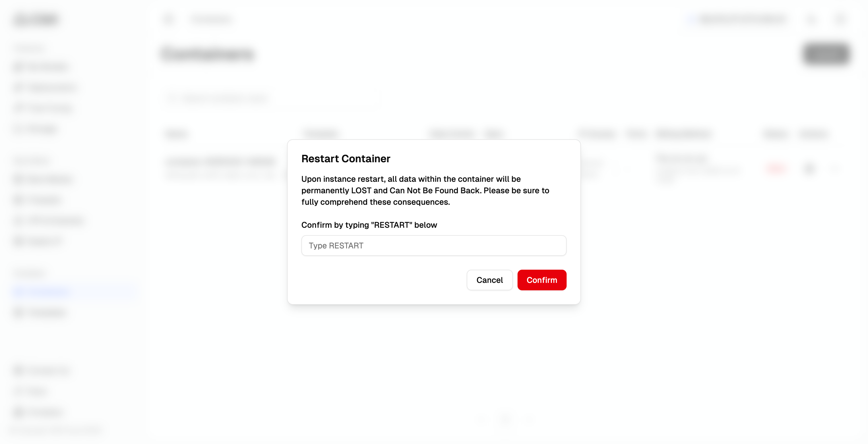Click the terminal icon in the container row
This screenshot has height=444, width=868.
click(809, 169)
